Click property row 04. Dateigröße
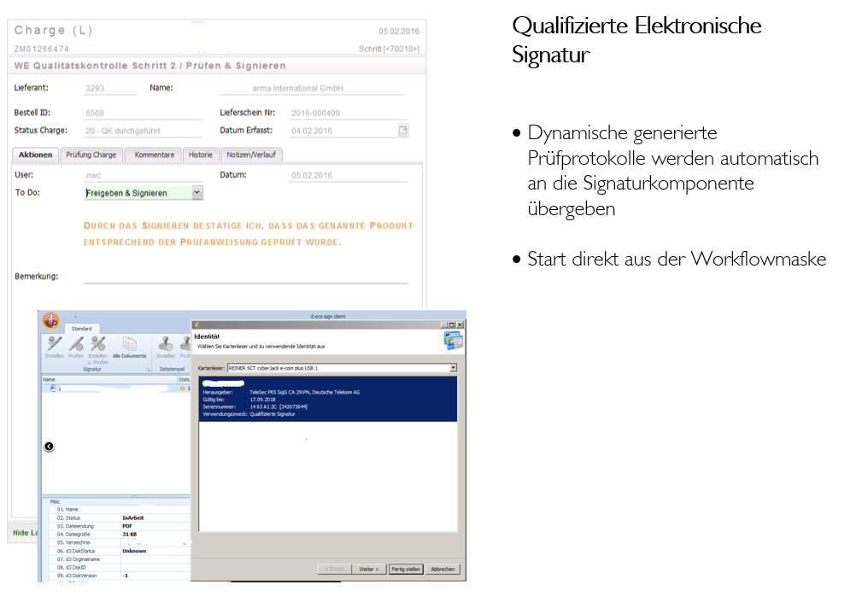The image size is (868, 602). point(120,535)
